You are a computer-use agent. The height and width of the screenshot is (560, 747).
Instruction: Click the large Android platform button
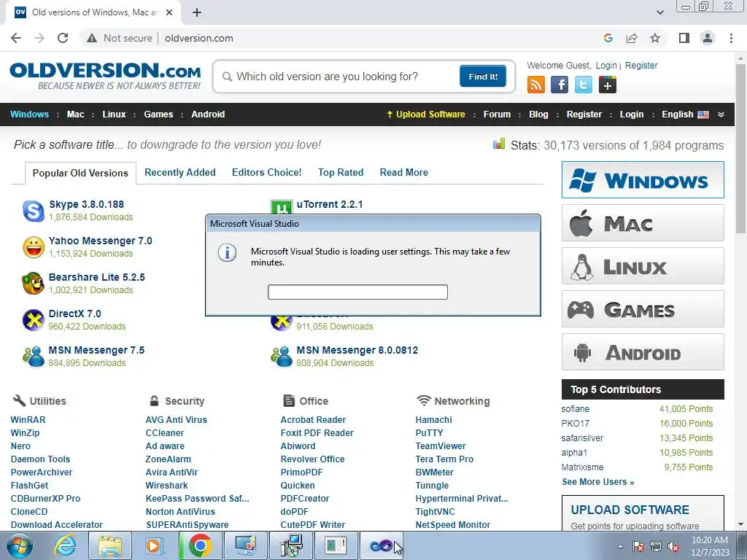click(643, 352)
